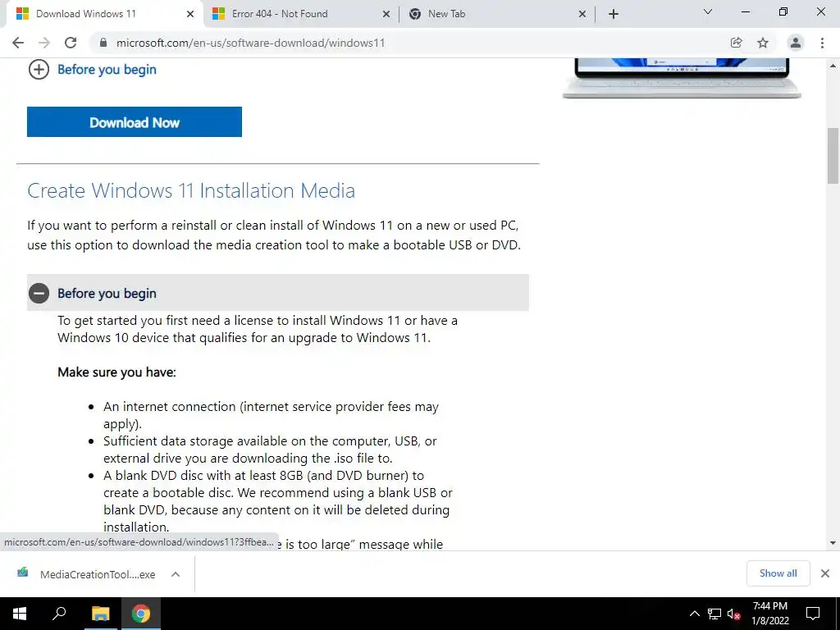Click the browser forward arrow
Image resolution: width=840 pixels, height=630 pixels.
[44, 43]
